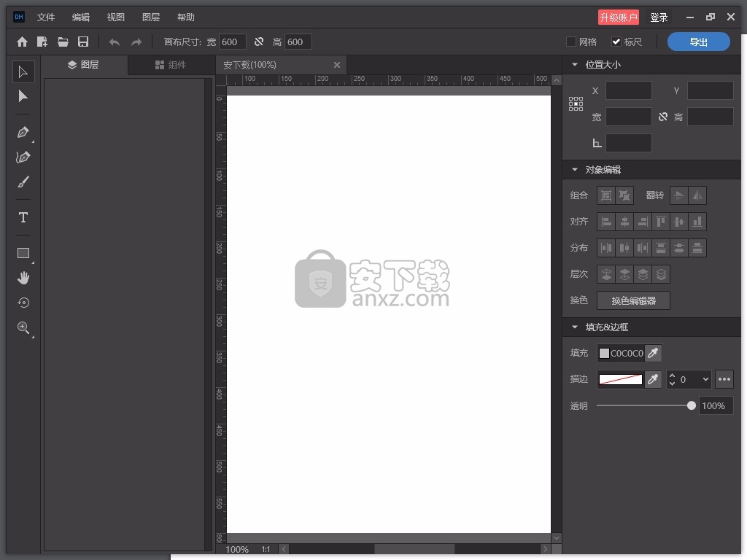The image size is (747, 560).
Task: Close the 安下载(100%) document tab
Action: click(x=337, y=65)
